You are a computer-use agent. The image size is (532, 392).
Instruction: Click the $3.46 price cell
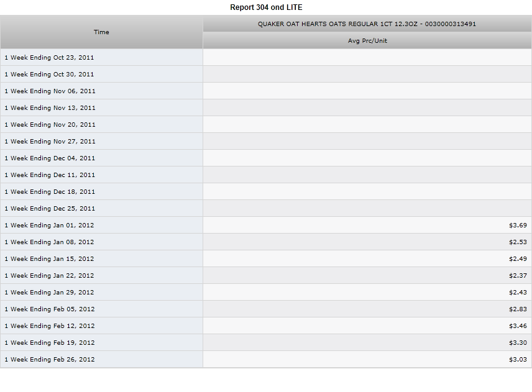point(367,326)
